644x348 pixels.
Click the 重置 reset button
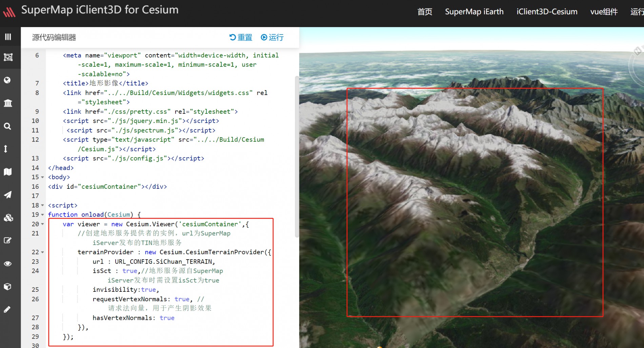(x=241, y=37)
